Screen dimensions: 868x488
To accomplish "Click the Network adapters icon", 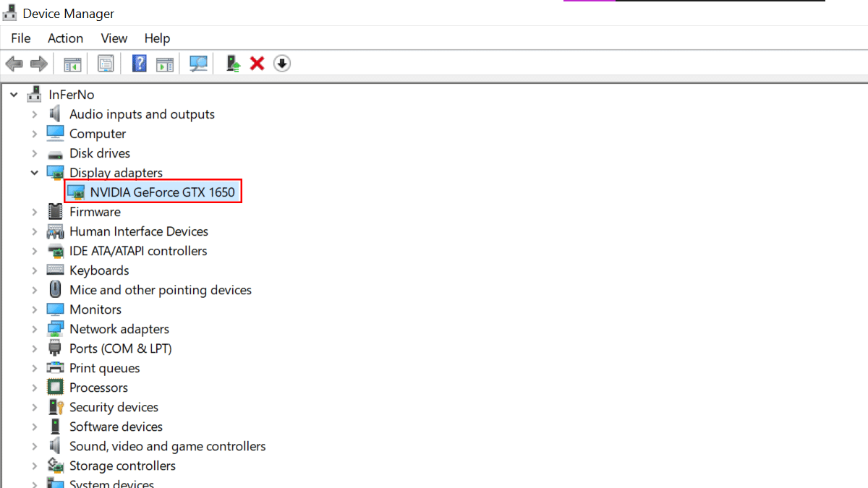I will click(55, 329).
